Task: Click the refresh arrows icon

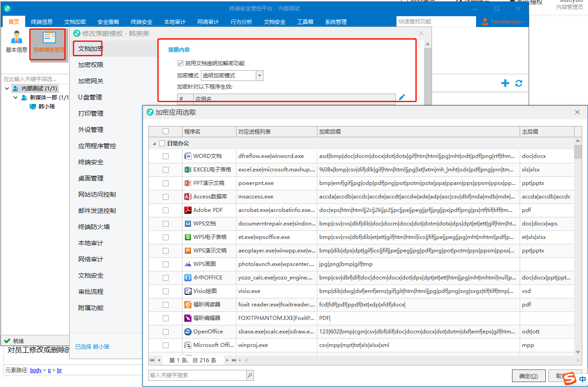Action: tap(519, 83)
